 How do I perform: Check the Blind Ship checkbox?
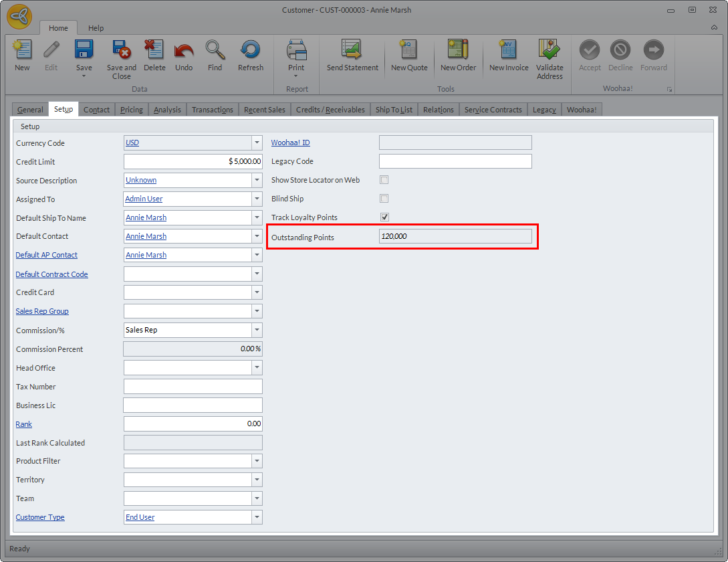click(384, 199)
